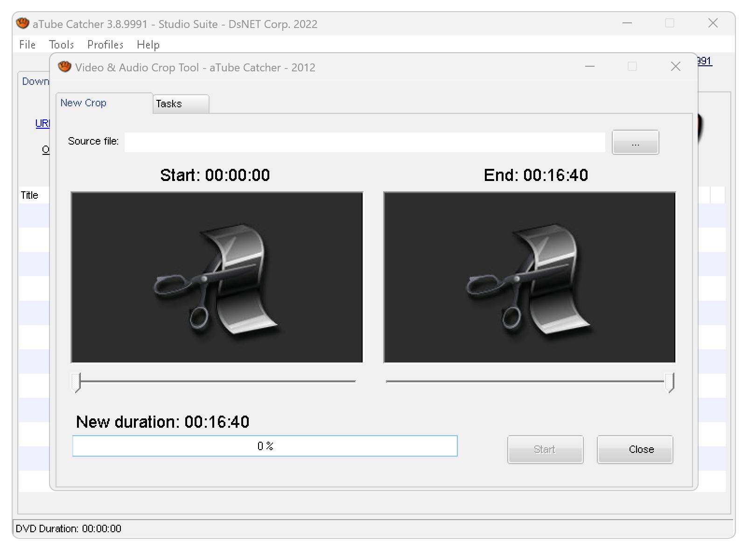Open the File menu
Screen dimensions: 756x556
[27, 45]
